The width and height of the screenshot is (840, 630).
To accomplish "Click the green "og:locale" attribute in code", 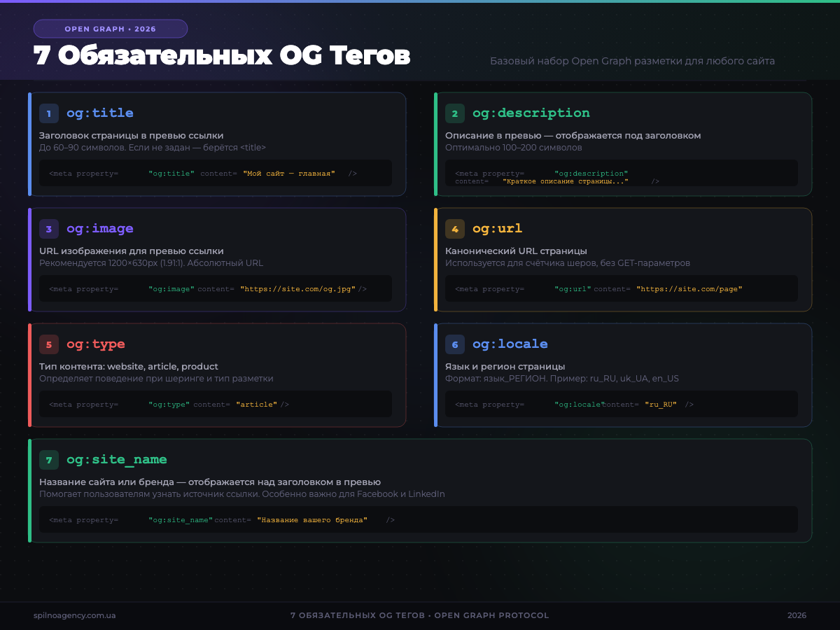I will tap(580, 404).
